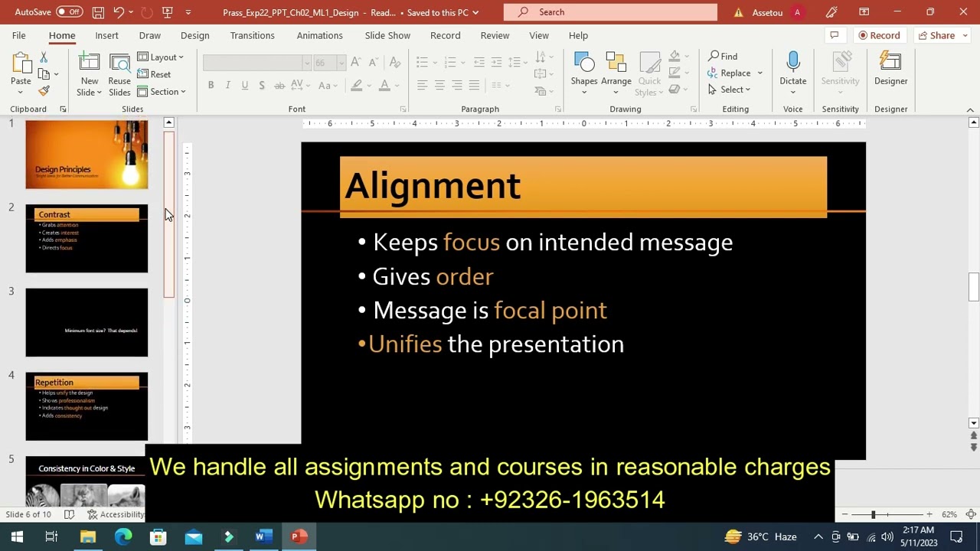This screenshot has height=551, width=980.
Task: Open the File menu
Action: click(18, 35)
